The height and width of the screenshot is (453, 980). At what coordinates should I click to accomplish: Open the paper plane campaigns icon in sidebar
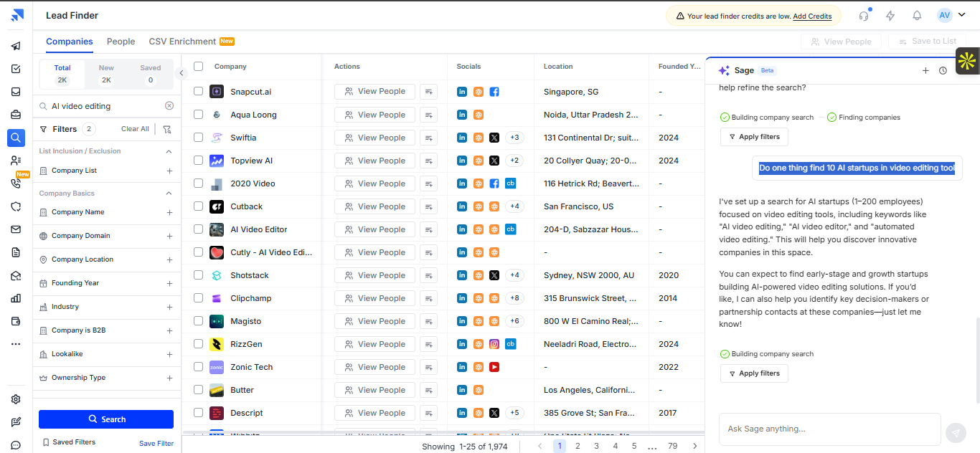(x=16, y=46)
